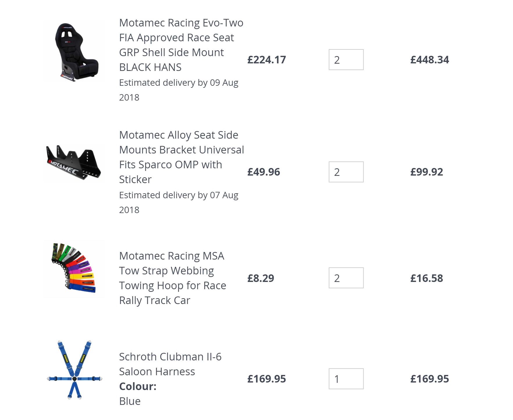Open the Motamec Racing MSA Tow Strap link

(172, 278)
